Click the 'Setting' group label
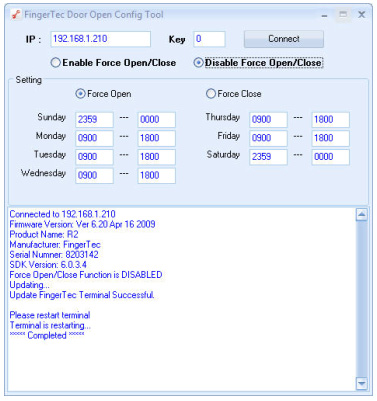Screen dimensions: 377x401 click(29, 80)
